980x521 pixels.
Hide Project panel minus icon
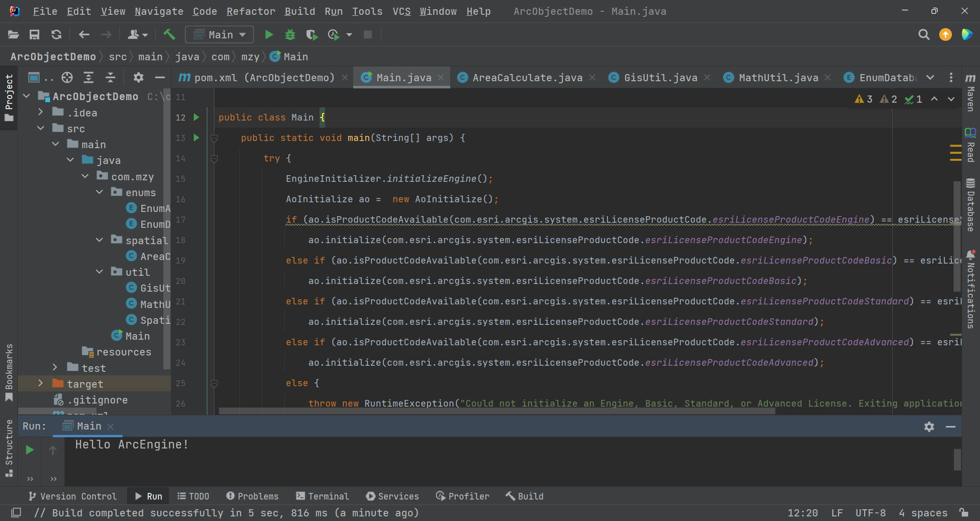coord(160,78)
